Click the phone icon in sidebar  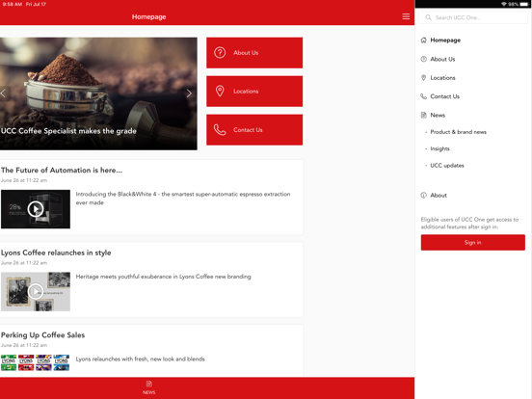[x=423, y=96]
